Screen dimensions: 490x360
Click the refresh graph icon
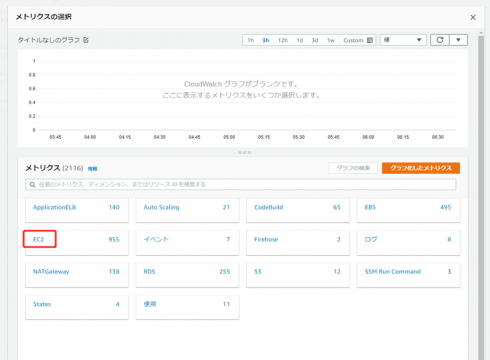point(440,40)
